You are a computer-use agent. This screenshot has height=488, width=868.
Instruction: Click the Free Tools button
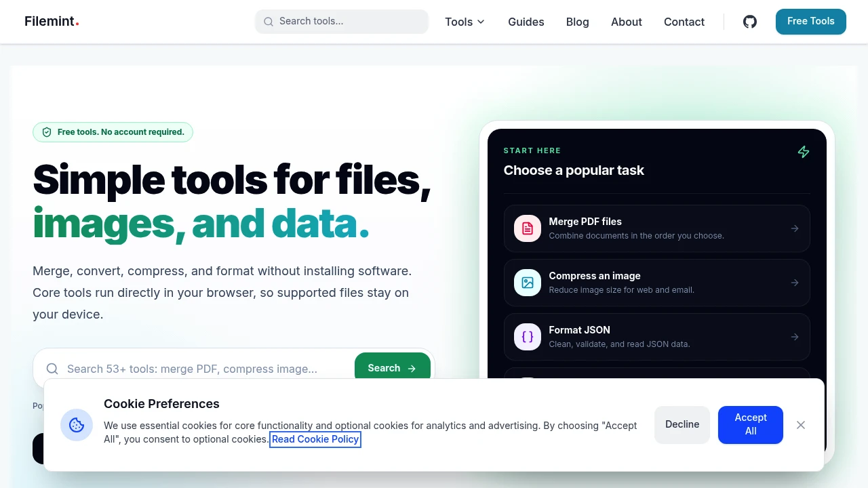pos(811,21)
